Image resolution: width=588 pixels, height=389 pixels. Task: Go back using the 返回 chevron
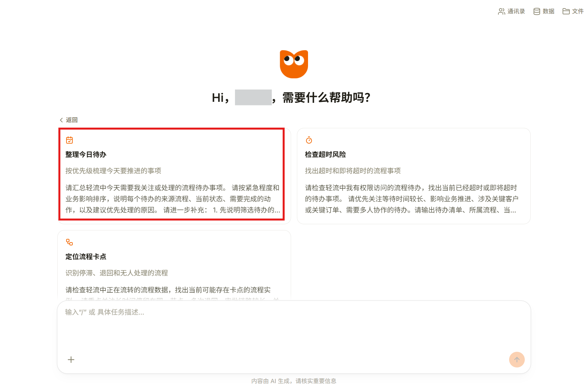tap(68, 120)
